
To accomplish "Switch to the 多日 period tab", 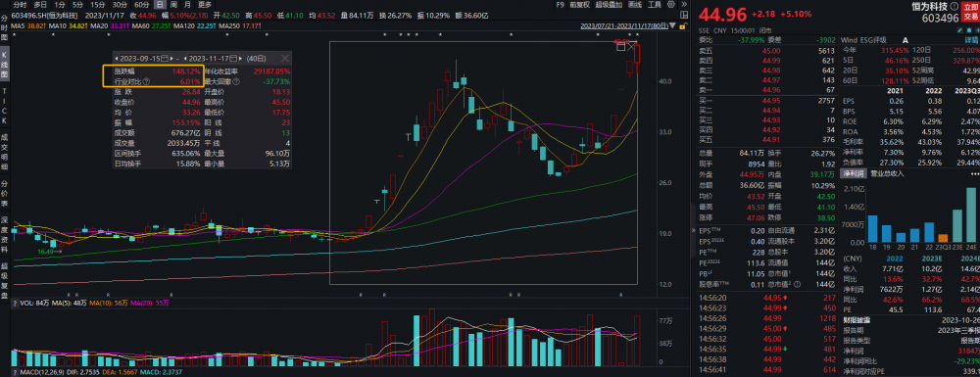I will coord(40,4).
